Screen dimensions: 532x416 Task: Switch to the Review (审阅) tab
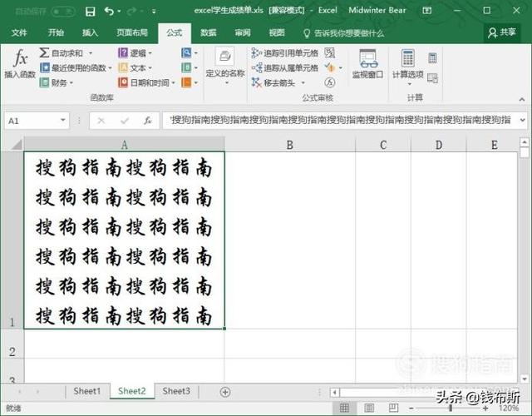243,32
